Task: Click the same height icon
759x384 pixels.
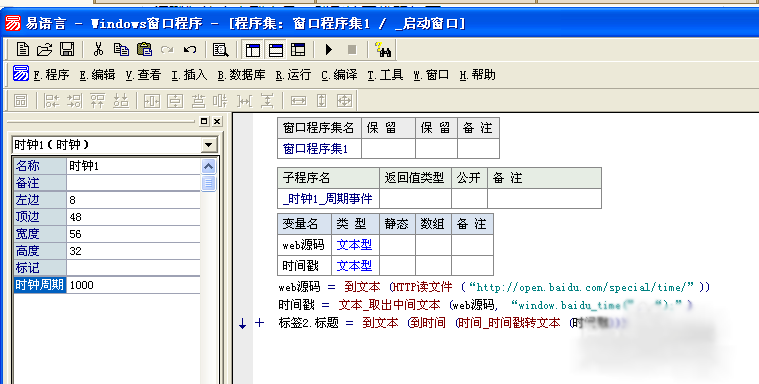Action: (x=321, y=101)
